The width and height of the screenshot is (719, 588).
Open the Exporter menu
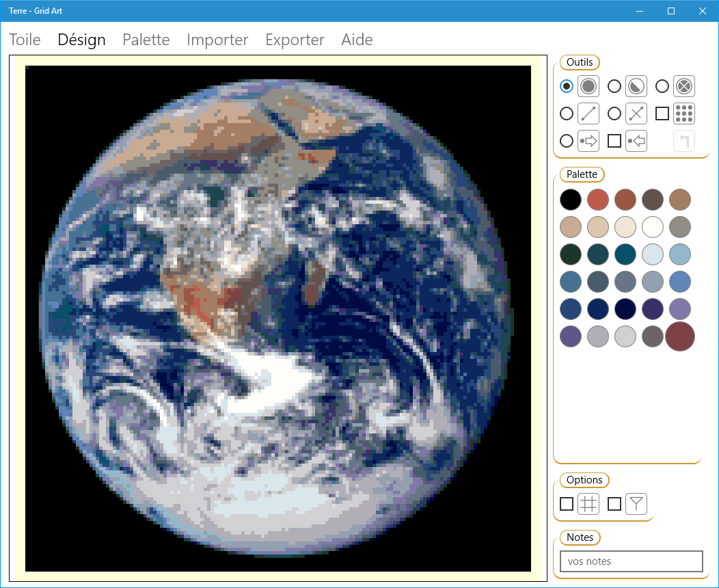[x=295, y=40]
